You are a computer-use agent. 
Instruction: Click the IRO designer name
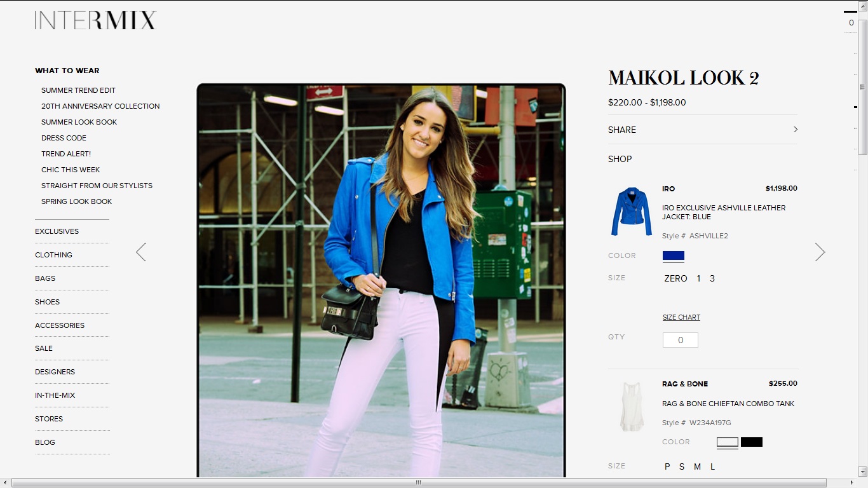coord(668,189)
